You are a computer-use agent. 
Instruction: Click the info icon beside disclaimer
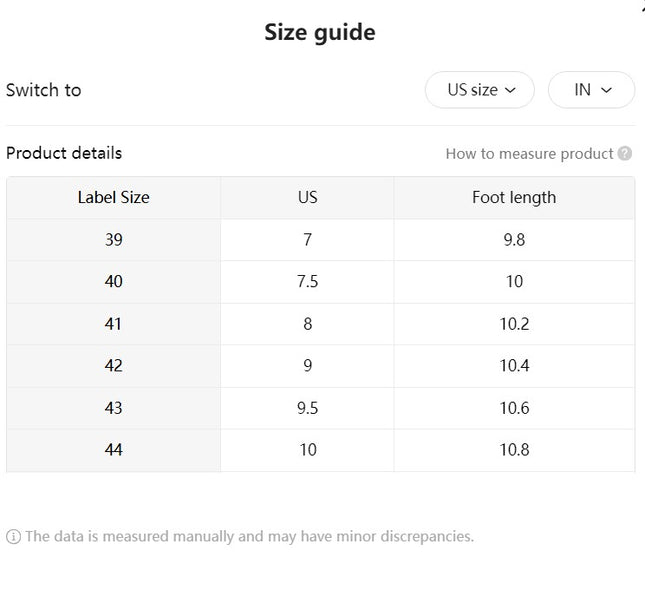[13, 536]
